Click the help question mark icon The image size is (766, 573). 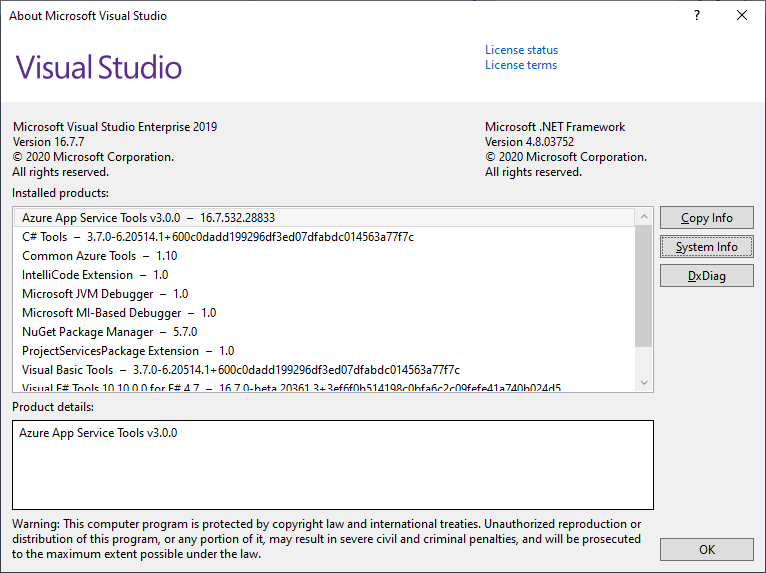click(697, 16)
